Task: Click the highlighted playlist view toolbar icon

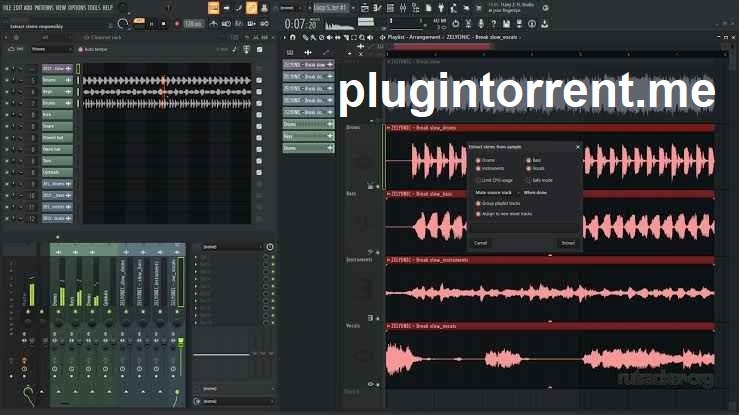Action: click(x=213, y=8)
